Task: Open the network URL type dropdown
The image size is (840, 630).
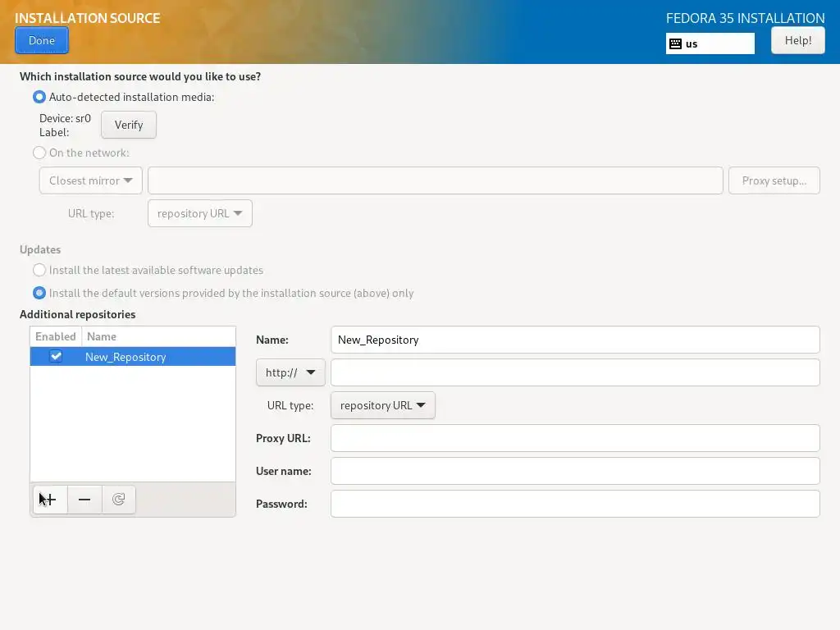Action: [200, 213]
